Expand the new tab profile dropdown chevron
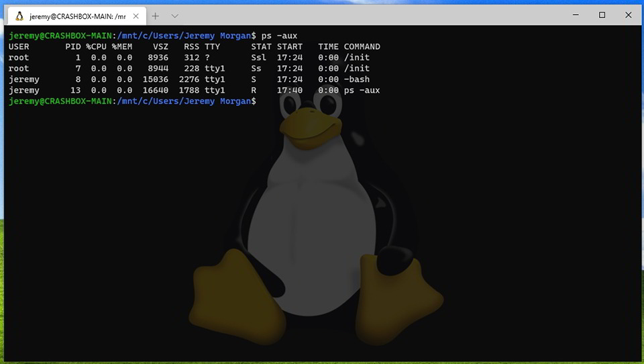 [x=175, y=16]
